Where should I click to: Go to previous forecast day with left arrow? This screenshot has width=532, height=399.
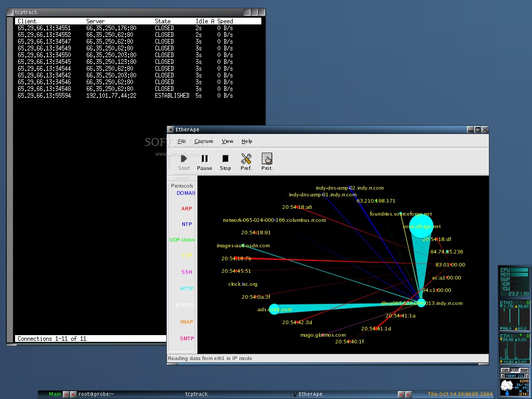(502, 376)
